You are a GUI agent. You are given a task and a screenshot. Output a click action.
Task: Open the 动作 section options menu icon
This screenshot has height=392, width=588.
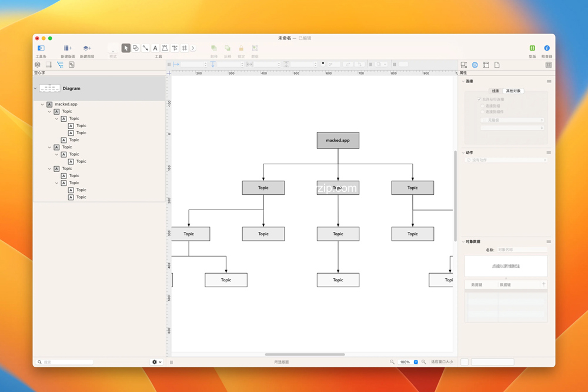click(x=549, y=153)
